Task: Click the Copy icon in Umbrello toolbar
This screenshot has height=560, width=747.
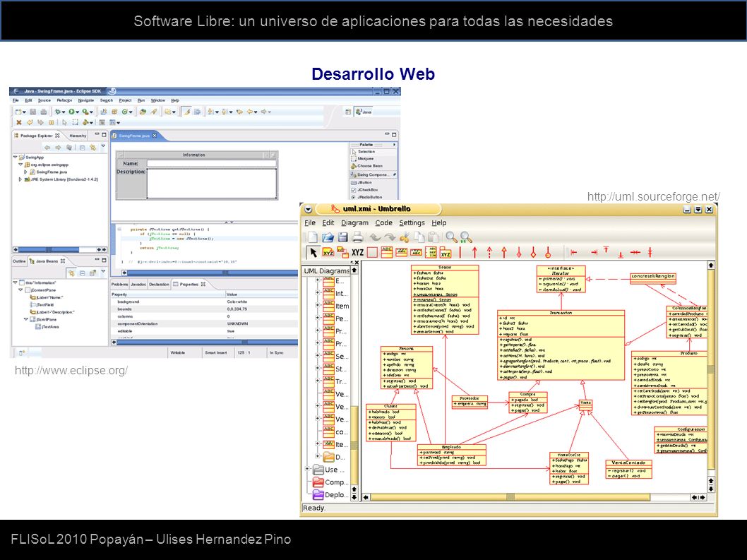Action: click(419, 237)
